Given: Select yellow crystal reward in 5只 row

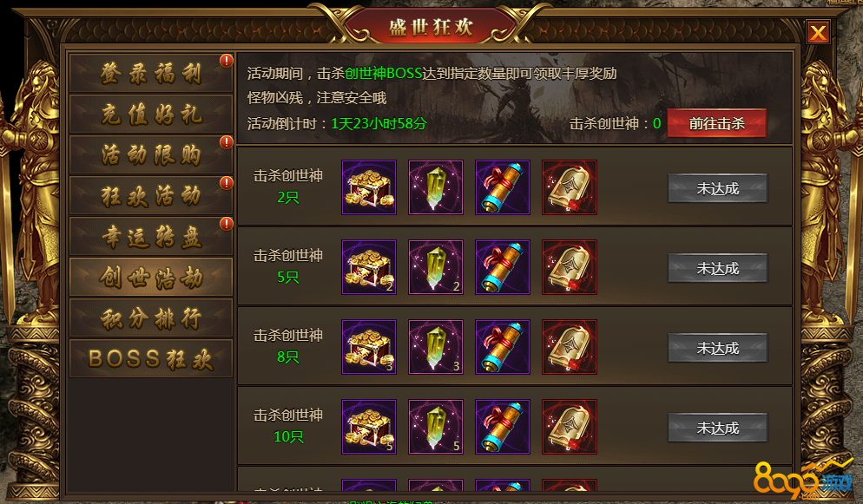Looking at the screenshot, I should coord(435,267).
